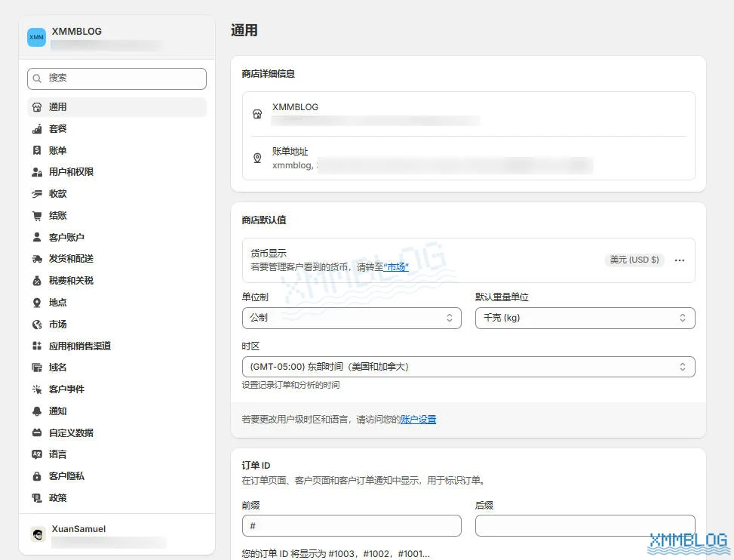Click the XMM store logo avatar

coord(36,37)
